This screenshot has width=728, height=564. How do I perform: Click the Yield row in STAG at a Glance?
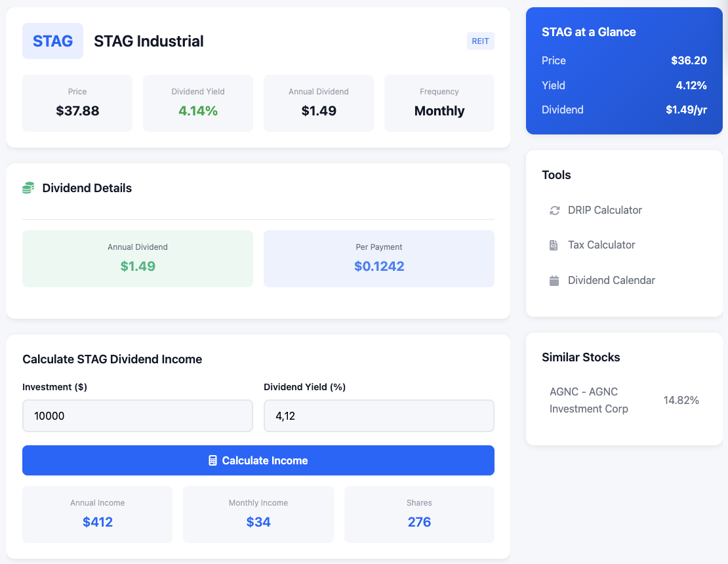624,85
